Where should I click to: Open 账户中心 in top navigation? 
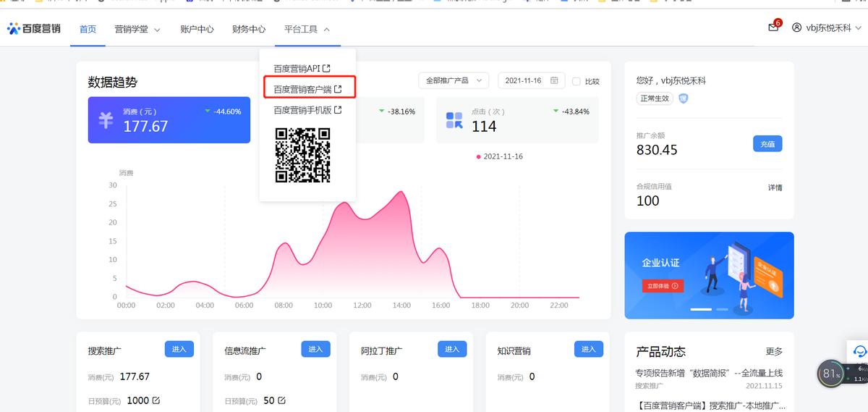point(197,29)
